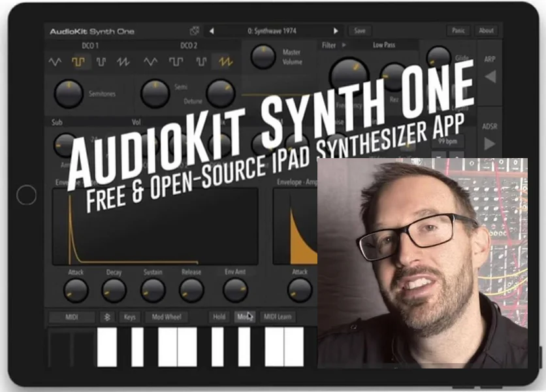
Task: Toggle the Mod Wheel button
Action: coord(167,317)
